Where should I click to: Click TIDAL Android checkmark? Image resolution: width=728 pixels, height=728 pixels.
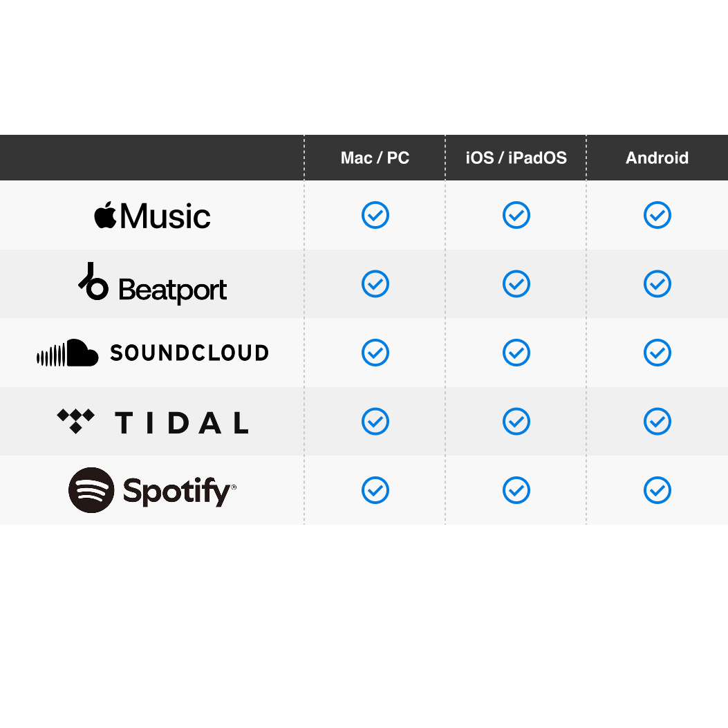click(x=657, y=421)
